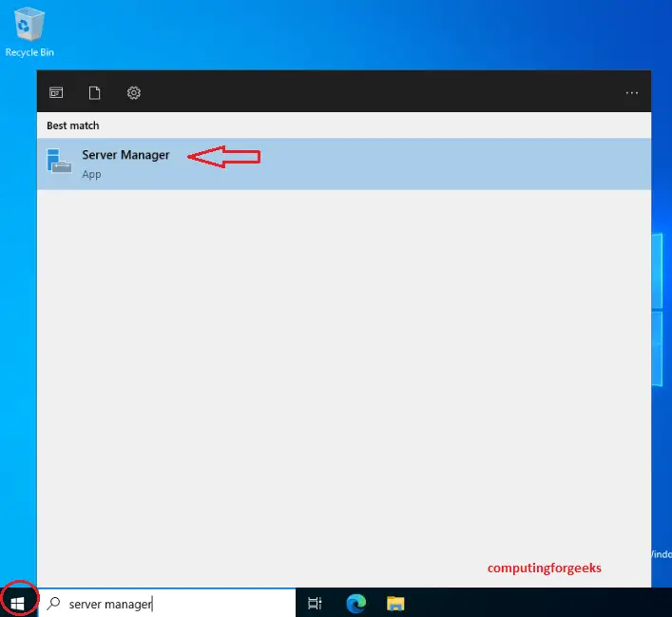
Task: Open File Explorer from the taskbar
Action: (x=395, y=604)
